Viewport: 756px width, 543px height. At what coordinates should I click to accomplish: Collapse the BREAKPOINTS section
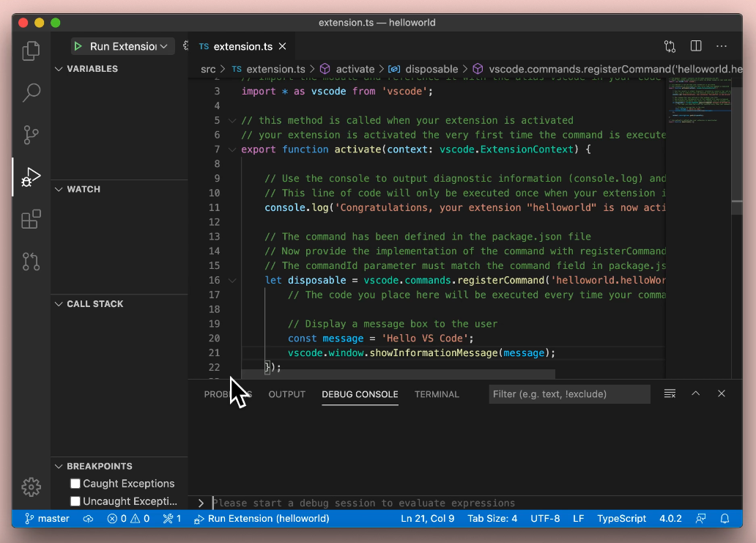(x=59, y=466)
